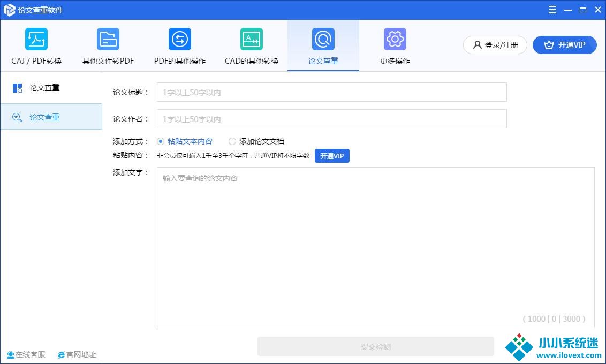The height and width of the screenshot is (364, 606).
Task: Switch to the 论文查重 toolbar tab
Action: 323,46
